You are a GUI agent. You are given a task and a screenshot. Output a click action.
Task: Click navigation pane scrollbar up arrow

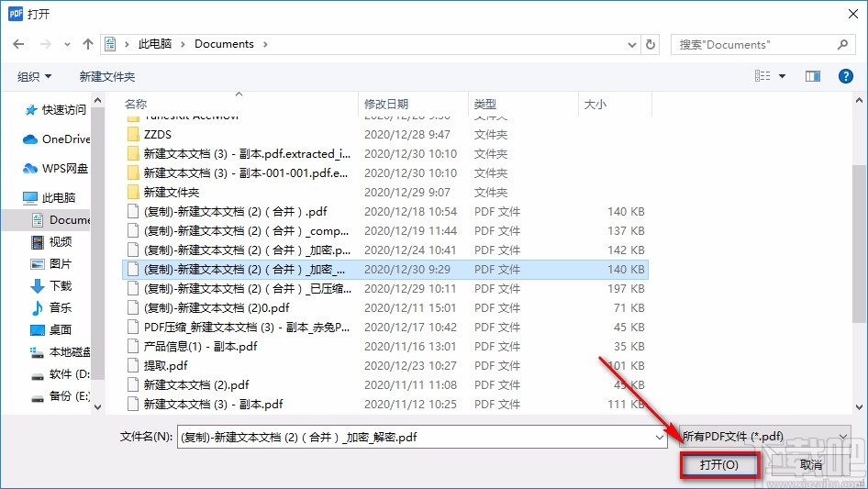[98, 101]
